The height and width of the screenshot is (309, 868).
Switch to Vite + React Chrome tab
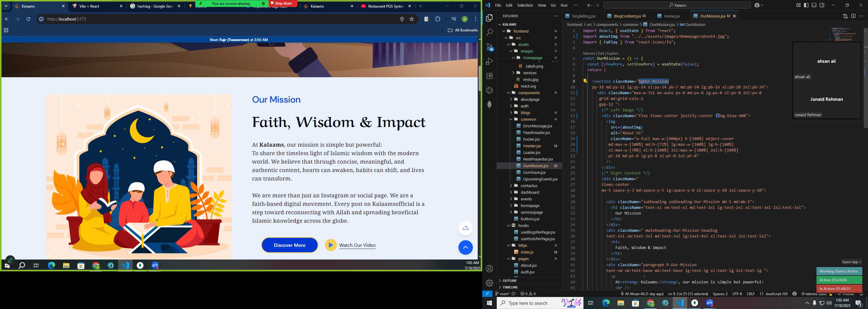(97, 6)
